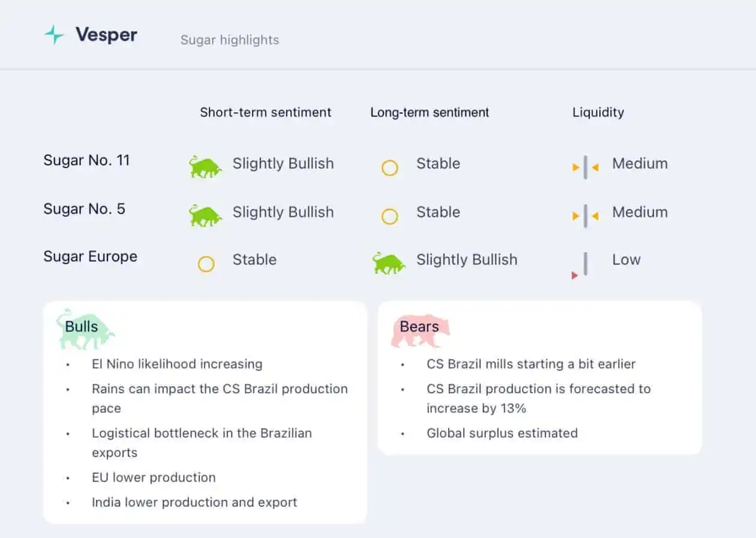
Task: Click the pink bear in the Bears card
Action: [x=420, y=331]
